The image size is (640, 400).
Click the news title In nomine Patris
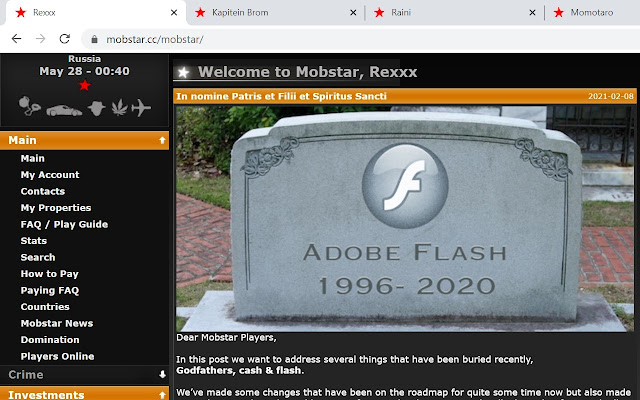[281, 96]
